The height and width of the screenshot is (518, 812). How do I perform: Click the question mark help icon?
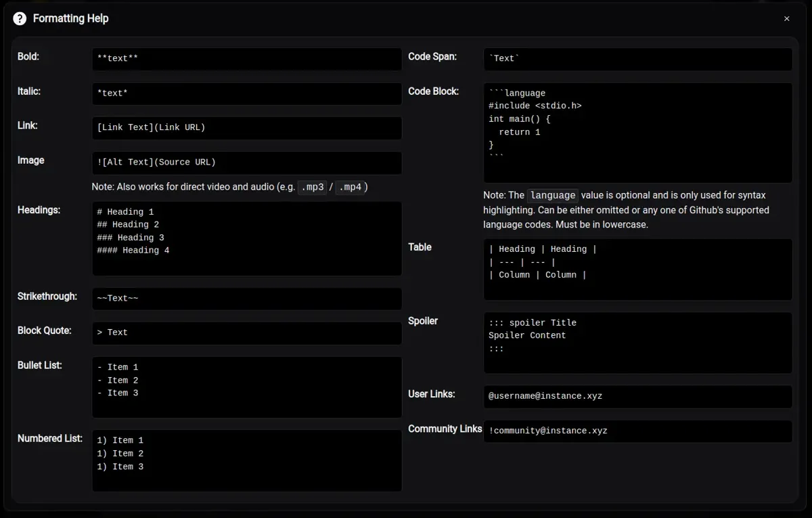pos(20,19)
